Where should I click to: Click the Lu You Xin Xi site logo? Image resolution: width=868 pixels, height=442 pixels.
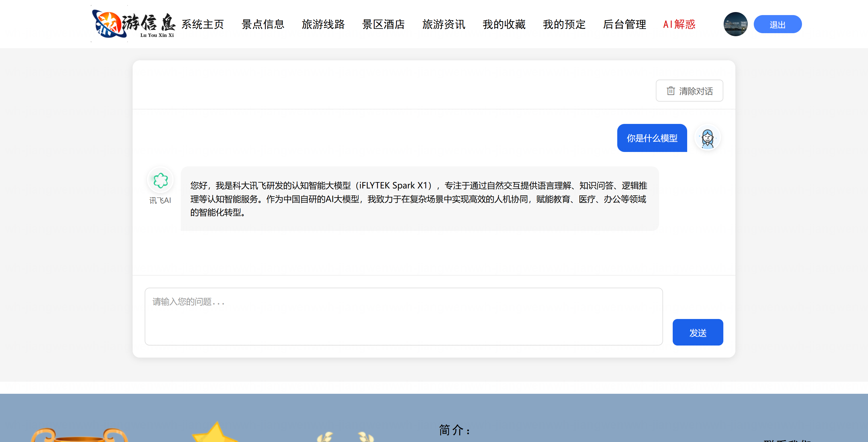point(134,24)
